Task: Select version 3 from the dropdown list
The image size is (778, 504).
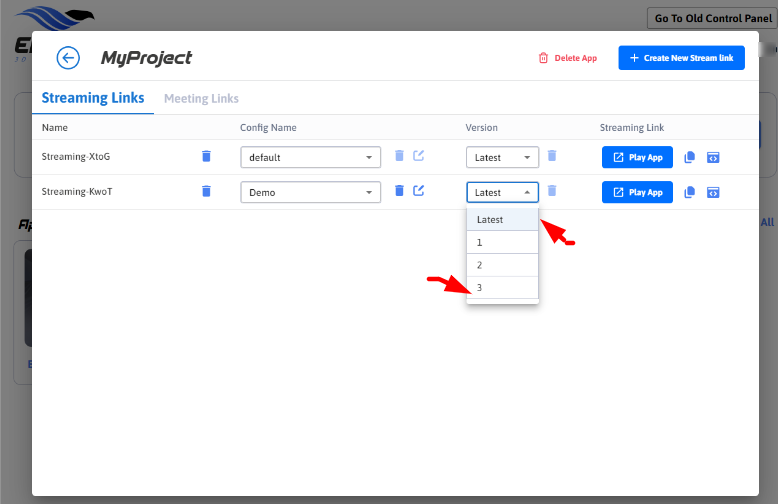Action: [x=502, y=288]
